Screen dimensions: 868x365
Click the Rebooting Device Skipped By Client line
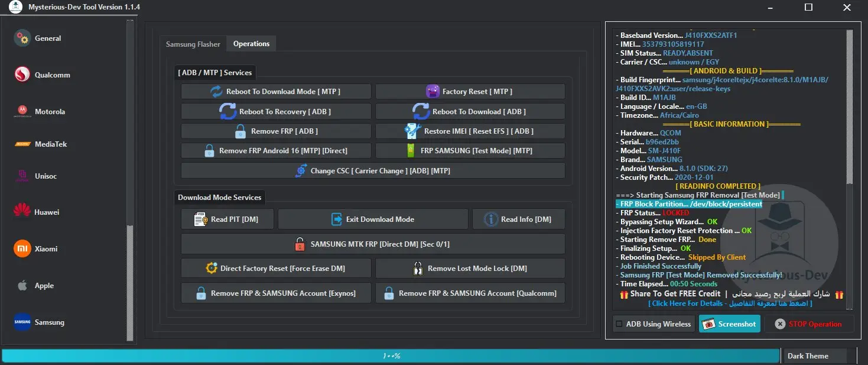[x=681, y=257]
